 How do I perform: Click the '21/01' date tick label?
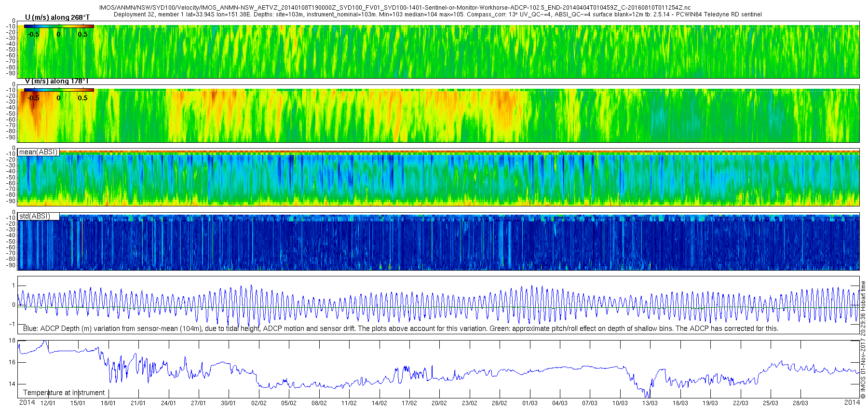[138, 403]
